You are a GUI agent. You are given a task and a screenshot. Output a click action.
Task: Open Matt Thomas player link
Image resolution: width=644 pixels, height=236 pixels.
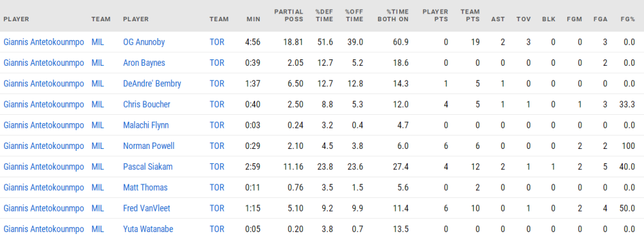[146, 188]
